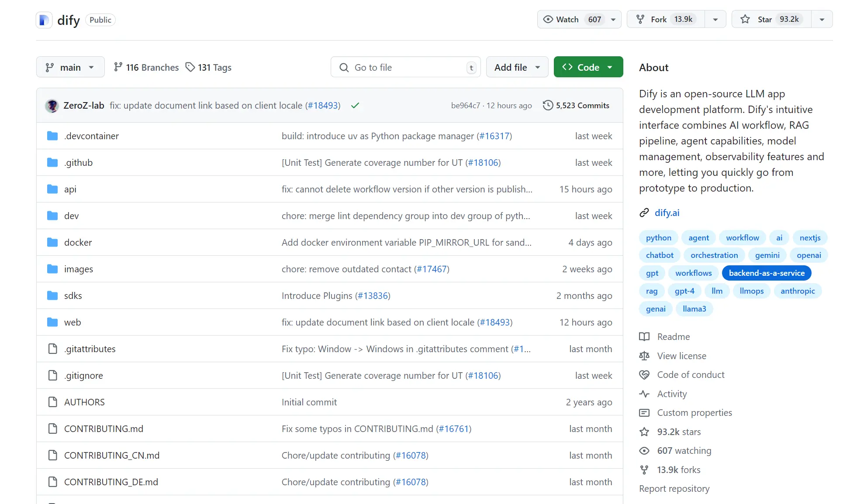This screenshot has width=850, height=504.
Task: Click the link icon beside dify.ai
Action: [644, 213]
